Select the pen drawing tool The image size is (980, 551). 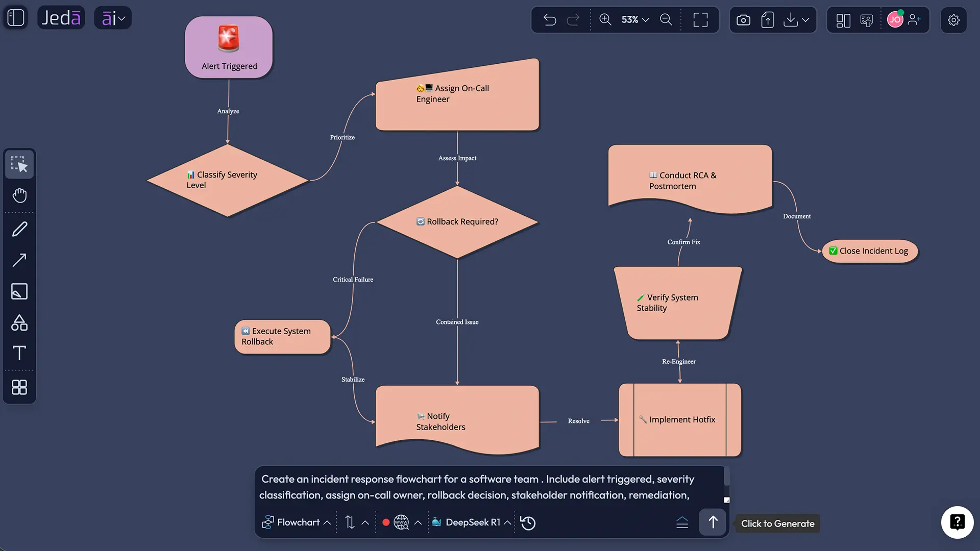[x=19, y=229]
